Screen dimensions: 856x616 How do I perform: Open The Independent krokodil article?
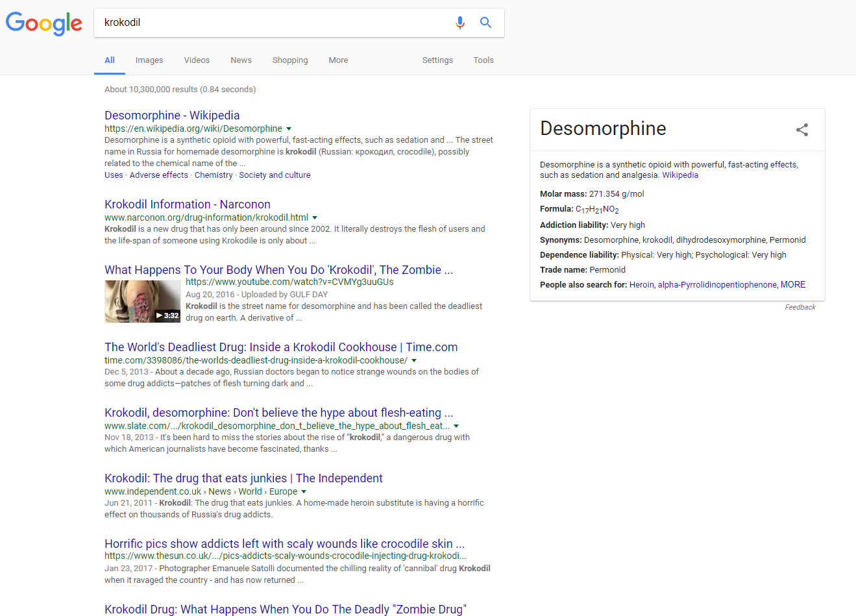[x=243, y=478]
